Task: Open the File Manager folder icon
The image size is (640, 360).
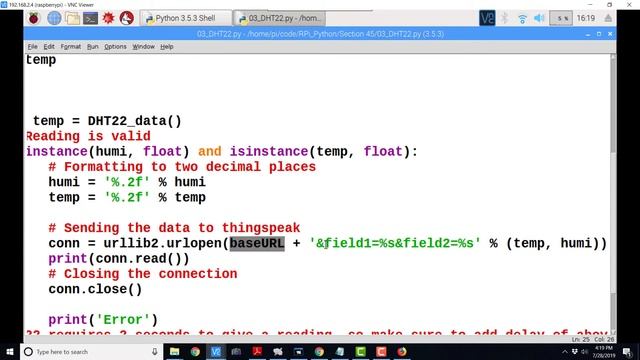Action: 72,18
